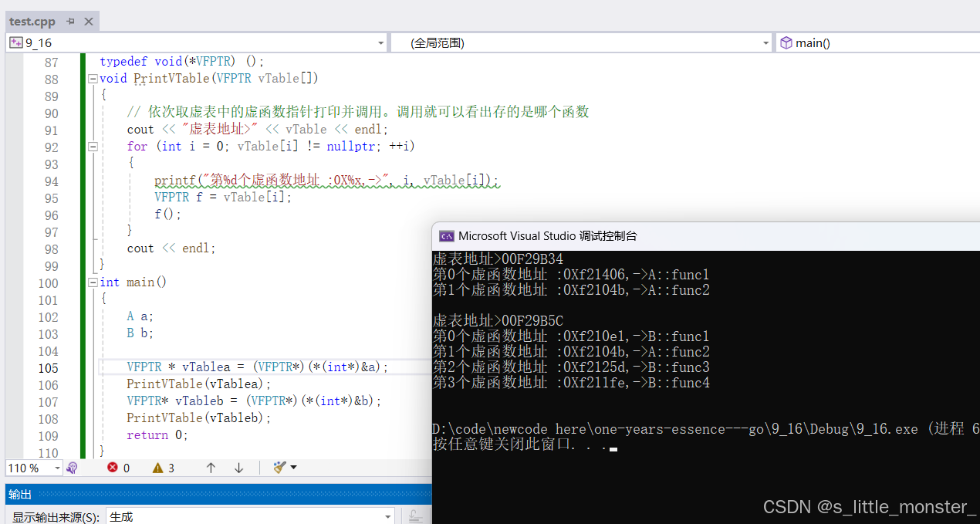Click 'B b;' declaration on line 103

(140, 333)
